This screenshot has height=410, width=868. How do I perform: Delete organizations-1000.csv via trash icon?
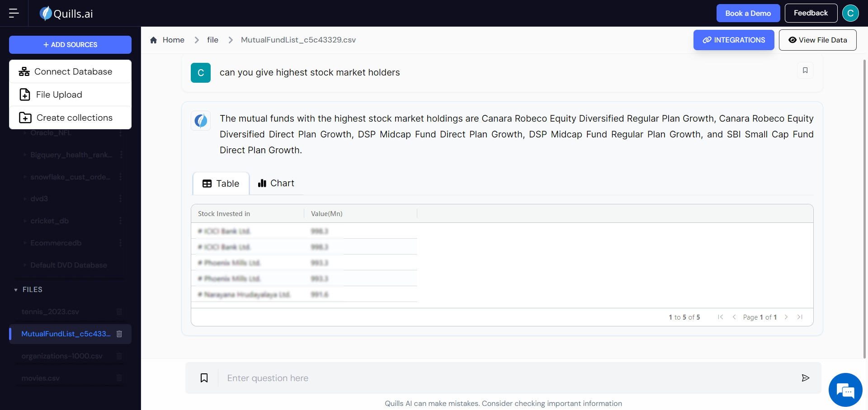[119, 356]
